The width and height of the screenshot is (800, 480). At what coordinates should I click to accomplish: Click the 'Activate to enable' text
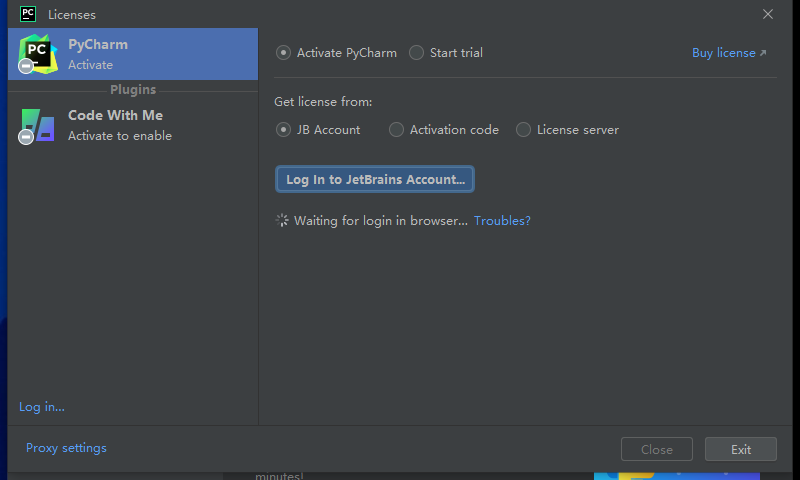(120, 136)
